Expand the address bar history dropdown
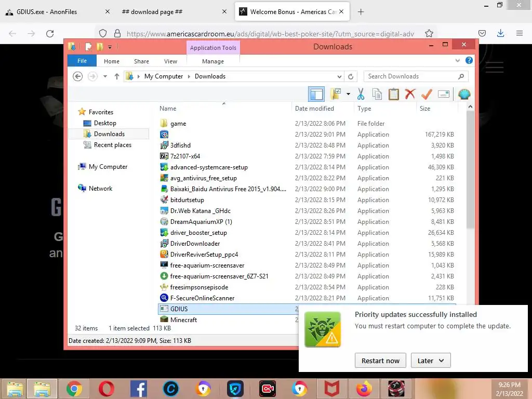Viewport: 532px width, 399px height. pos(339,76)
